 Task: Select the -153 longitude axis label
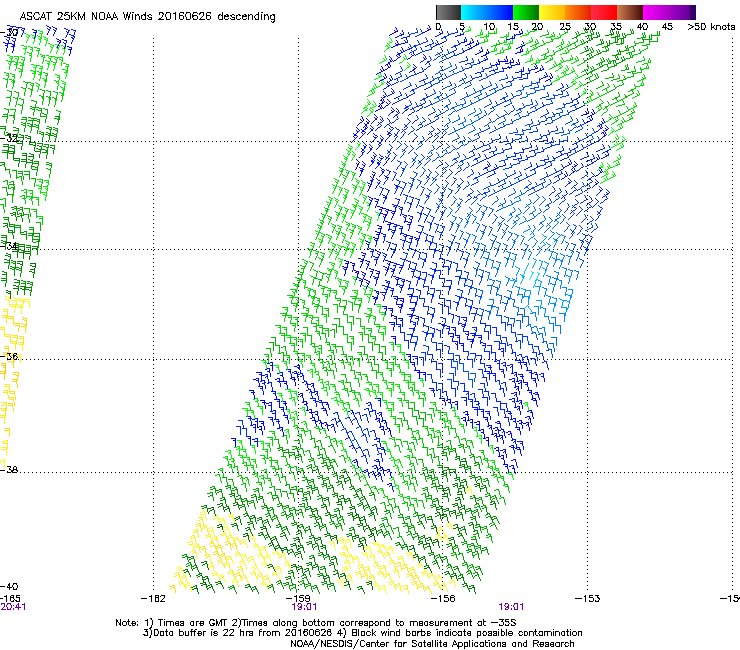tap(588, 599)
